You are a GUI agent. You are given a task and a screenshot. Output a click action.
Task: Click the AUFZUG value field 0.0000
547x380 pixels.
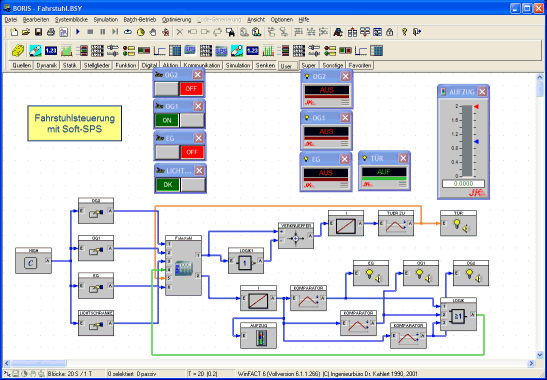click(x=463, y=184)
